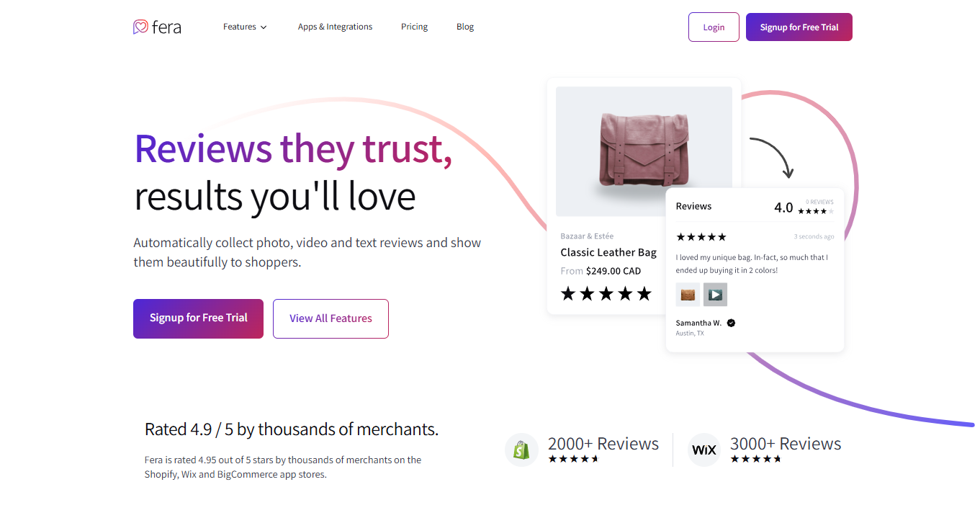The width and height of the screenshot is (980, 518).
Task: Click the Fera heart logo icon
Action: 140,27
